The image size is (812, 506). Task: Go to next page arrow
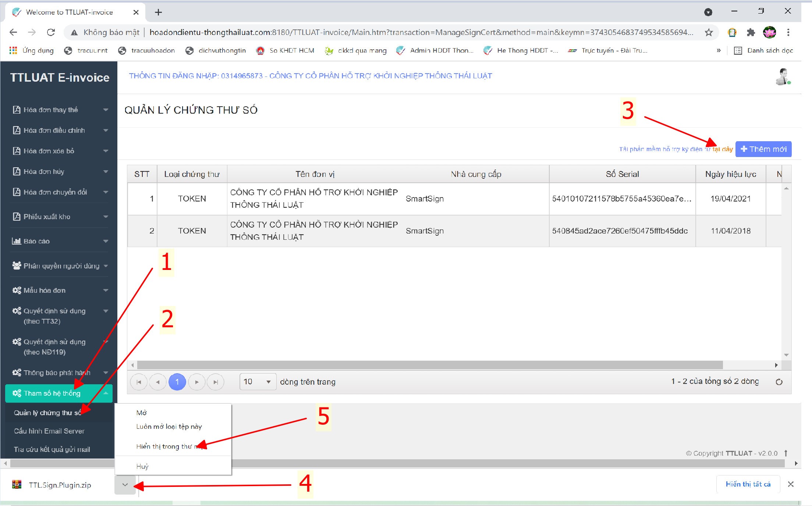click(196, 382)
